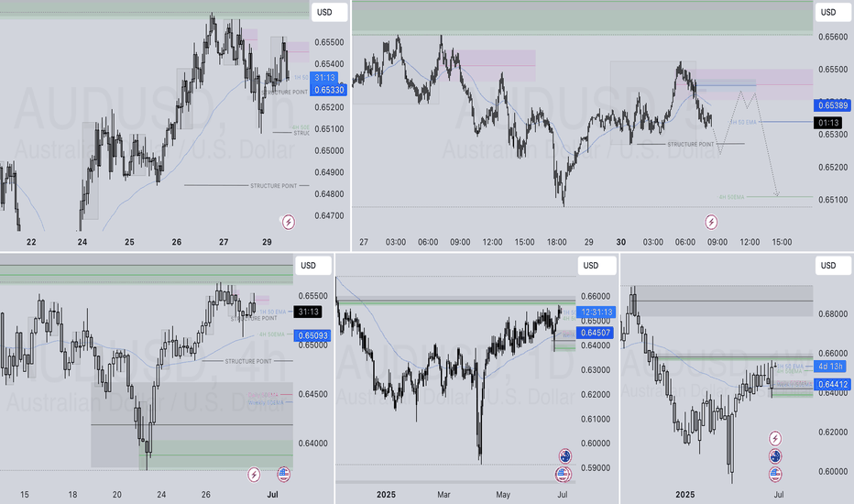This screenshot has width=854, height=504.
Task: Click the 2025 label on the 1W time axis
Action: (684, 494)
